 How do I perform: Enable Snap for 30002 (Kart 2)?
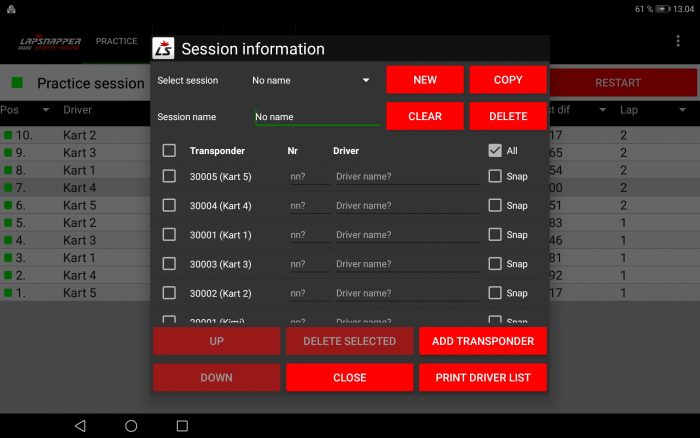pyautogui.click(x=495, y=293)
